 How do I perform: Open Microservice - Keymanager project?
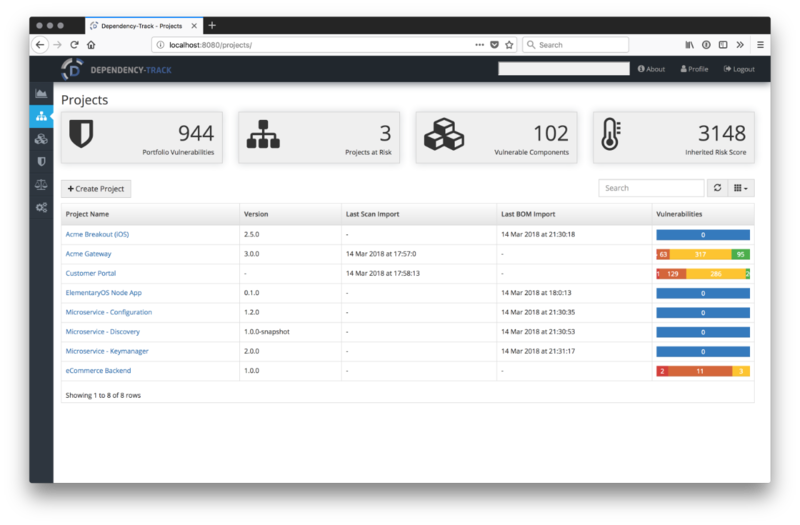point(107,351)
